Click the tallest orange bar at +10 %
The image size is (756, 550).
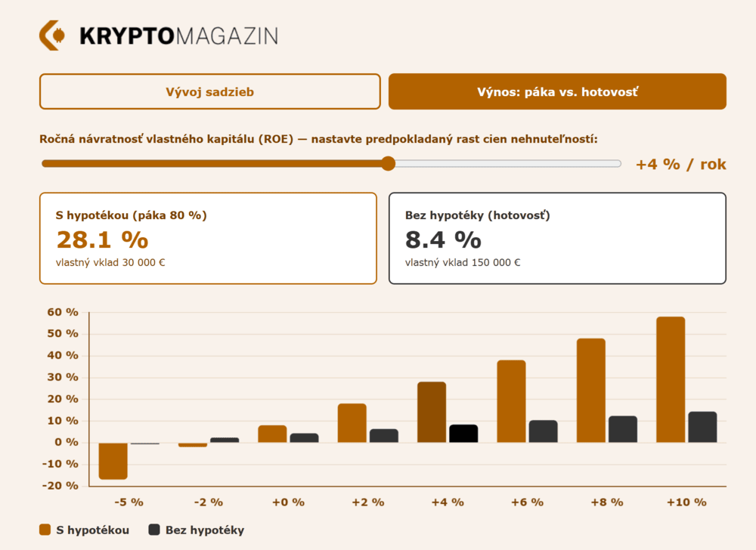coord(671,379)
